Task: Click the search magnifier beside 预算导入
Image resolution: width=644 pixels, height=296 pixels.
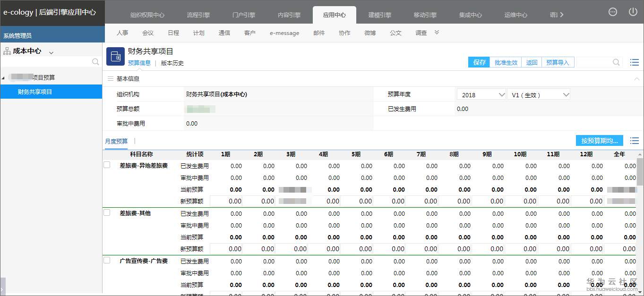Action: click(x=616, y=62)
